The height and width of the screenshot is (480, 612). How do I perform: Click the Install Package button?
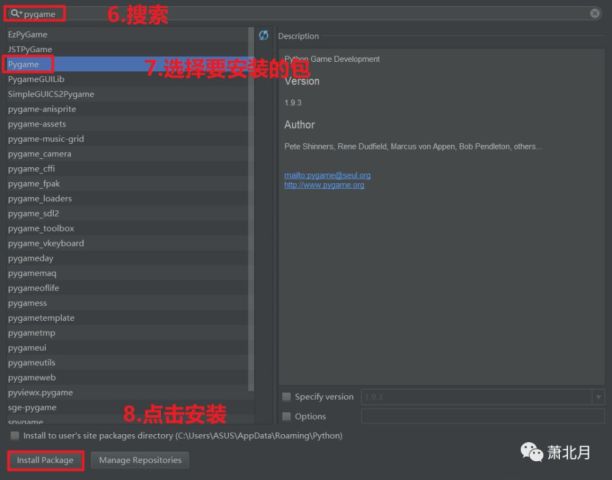point(45,460)
